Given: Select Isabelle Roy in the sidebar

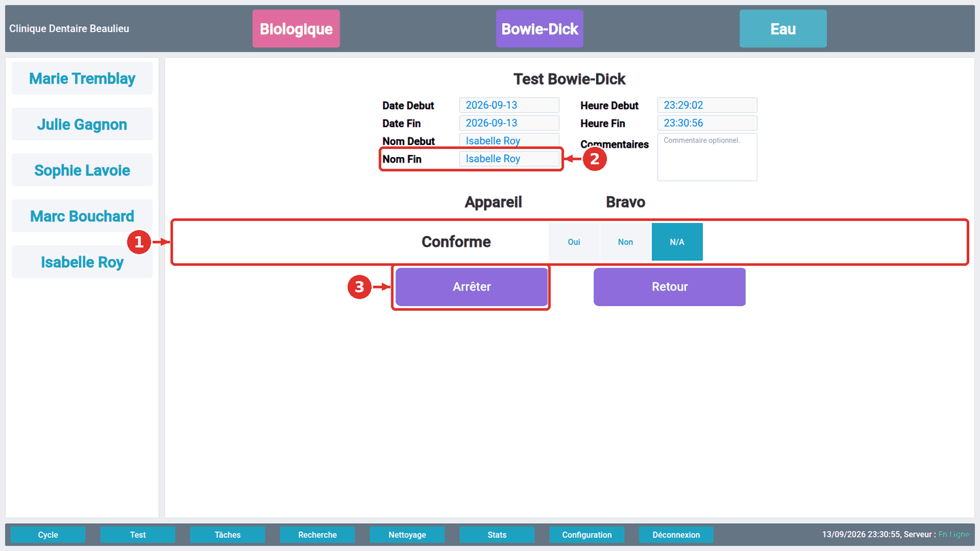Looking at the screenshot, I should [x=82, y=262].
